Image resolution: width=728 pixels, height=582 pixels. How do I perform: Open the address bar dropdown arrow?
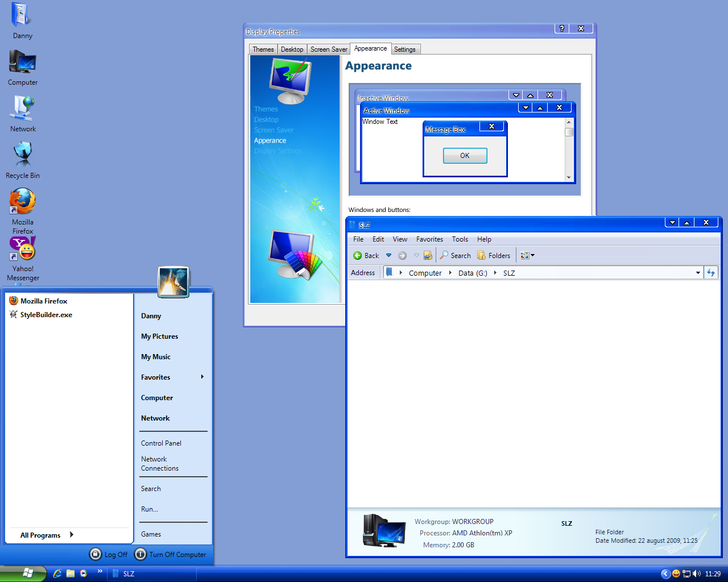pyautogui.click(x=698, y=273)
